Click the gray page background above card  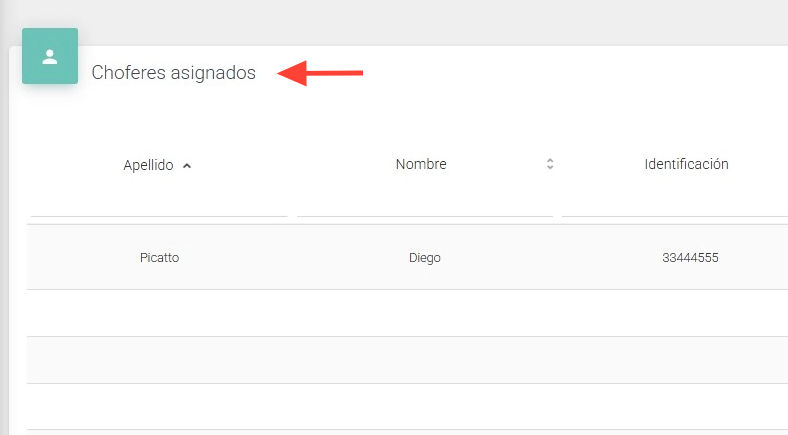tap(400, 20)
